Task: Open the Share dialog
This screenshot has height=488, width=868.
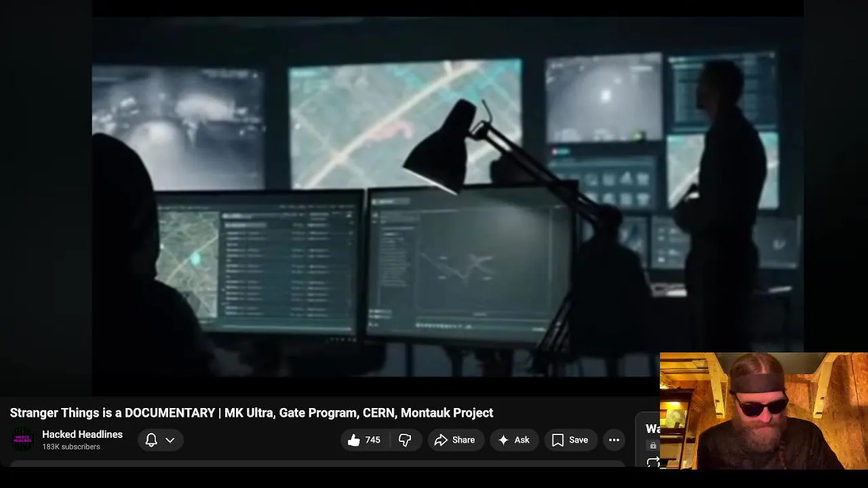Action: pyautogui.click(x=455, y=440)
